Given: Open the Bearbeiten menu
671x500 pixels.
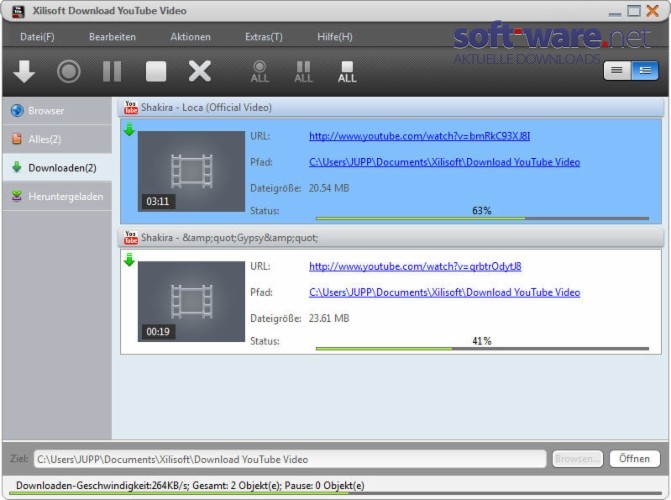Looking at the screenshot, I should tap(112, 37).
